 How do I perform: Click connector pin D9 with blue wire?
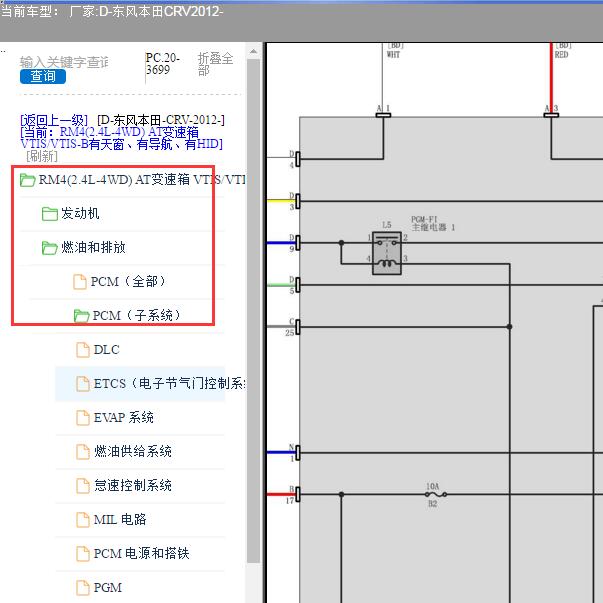coord(298,243)
